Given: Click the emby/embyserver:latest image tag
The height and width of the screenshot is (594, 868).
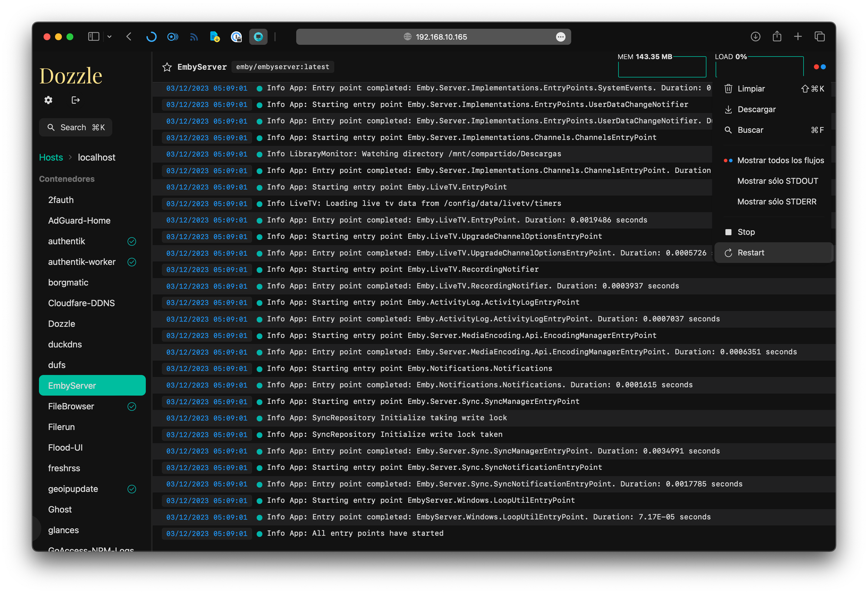Looking at the screenshot, I should click(283, 67).
